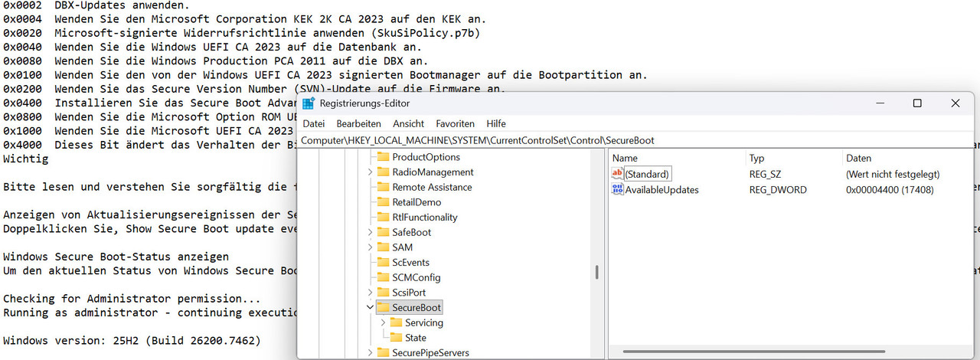Click the '0x0004' KEK 2K CA 2023 console line
The width and height of the screenshot is (980, 360).
[x=244, y=18]
